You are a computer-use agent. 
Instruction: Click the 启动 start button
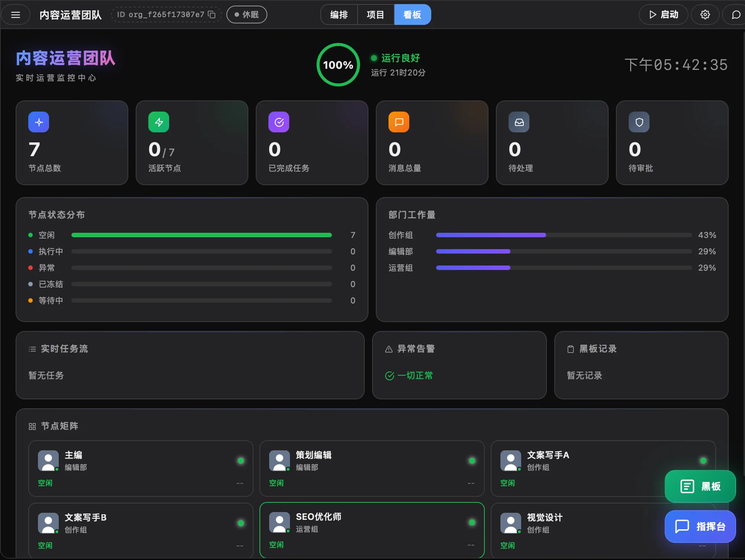coord(664,15)
